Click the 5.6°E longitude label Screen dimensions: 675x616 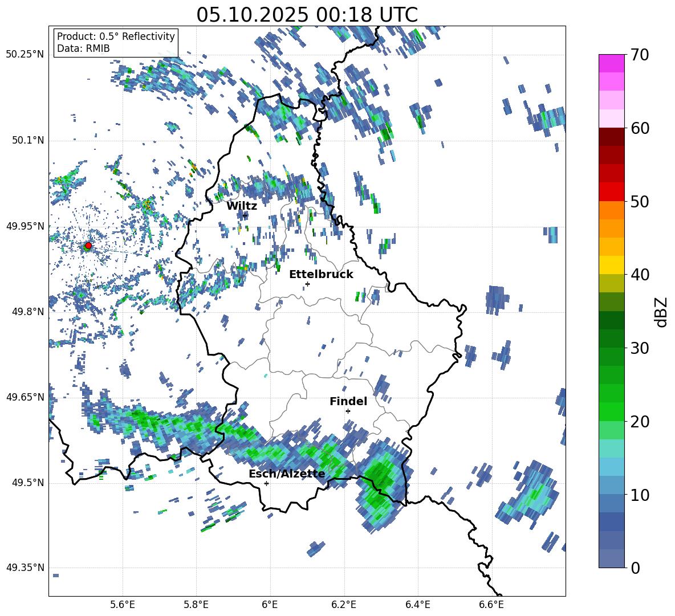(123, 605)
